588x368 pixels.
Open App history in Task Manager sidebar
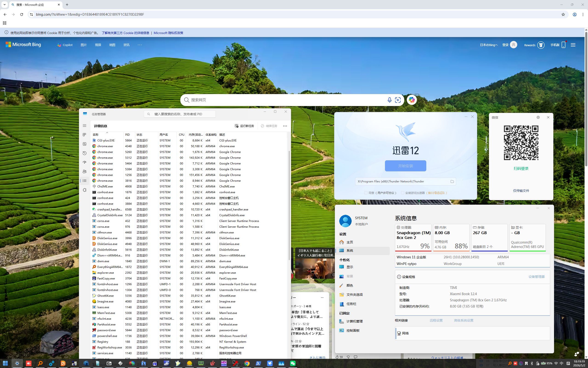click(84, 153)
